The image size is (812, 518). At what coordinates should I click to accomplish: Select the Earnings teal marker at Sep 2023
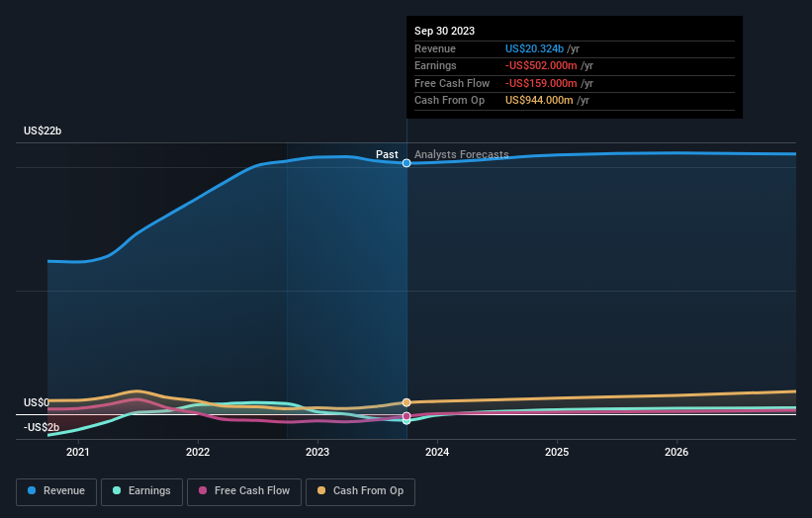406,421
